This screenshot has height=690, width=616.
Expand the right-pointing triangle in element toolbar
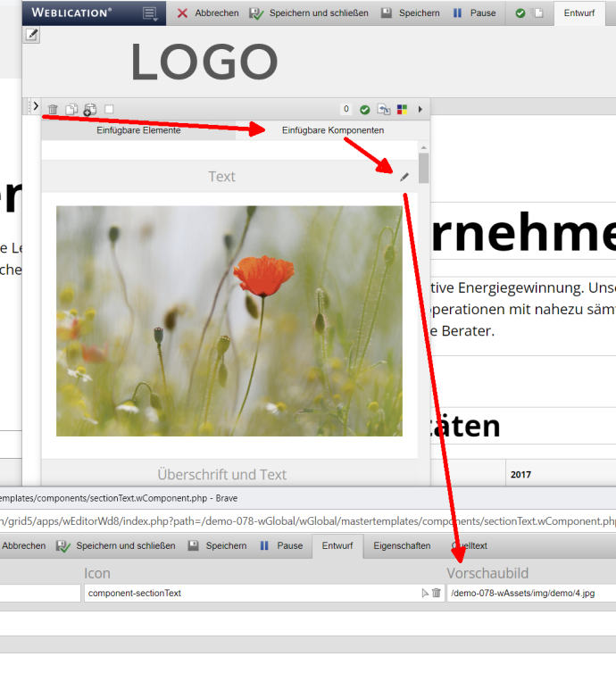click(420, 109)
